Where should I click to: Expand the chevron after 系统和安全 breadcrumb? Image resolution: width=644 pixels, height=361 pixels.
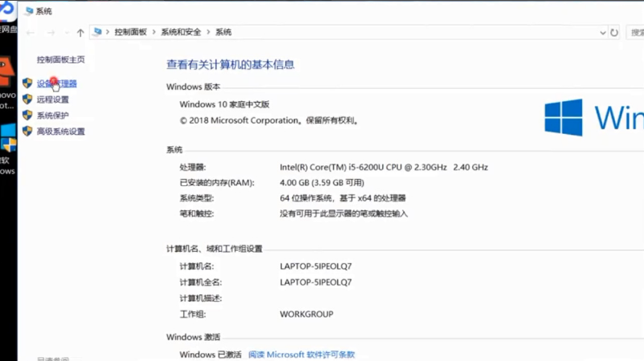pos(208,32)
